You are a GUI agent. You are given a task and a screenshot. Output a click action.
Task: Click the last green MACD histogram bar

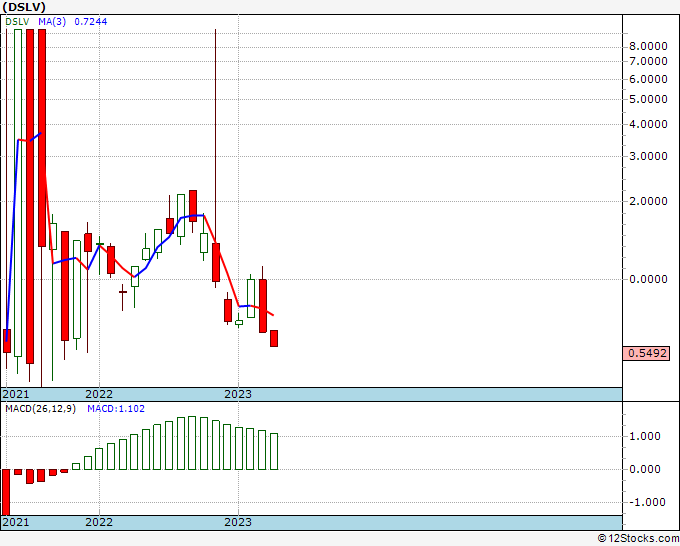pos(274,451)
